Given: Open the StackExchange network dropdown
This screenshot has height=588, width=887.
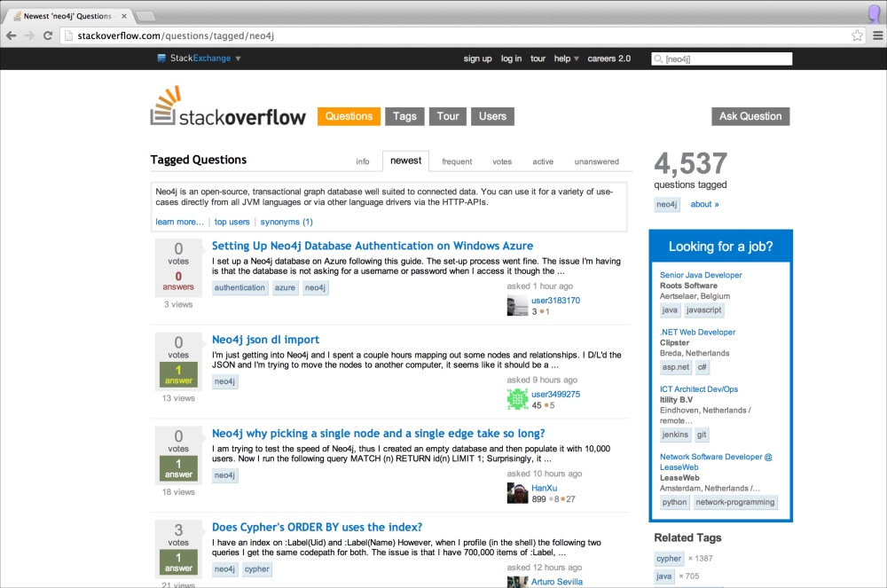Looking at the screenshot, I should tap(199, 59).
